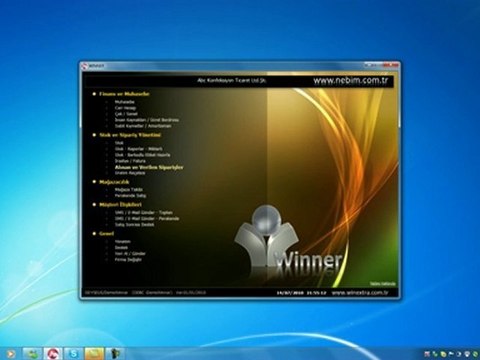Open the red round taskbar application icon

pos(53,353)
